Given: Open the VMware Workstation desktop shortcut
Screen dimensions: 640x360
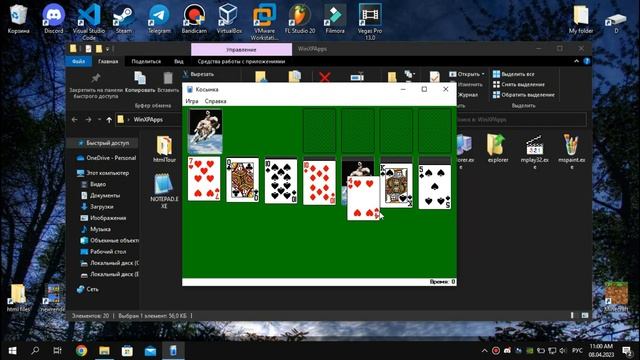Looking at the screenshot, I should (x=264, y=21).
